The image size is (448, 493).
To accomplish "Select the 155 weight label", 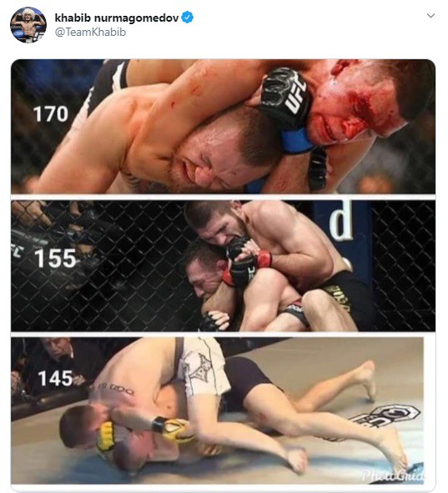I will coord(55,259).
